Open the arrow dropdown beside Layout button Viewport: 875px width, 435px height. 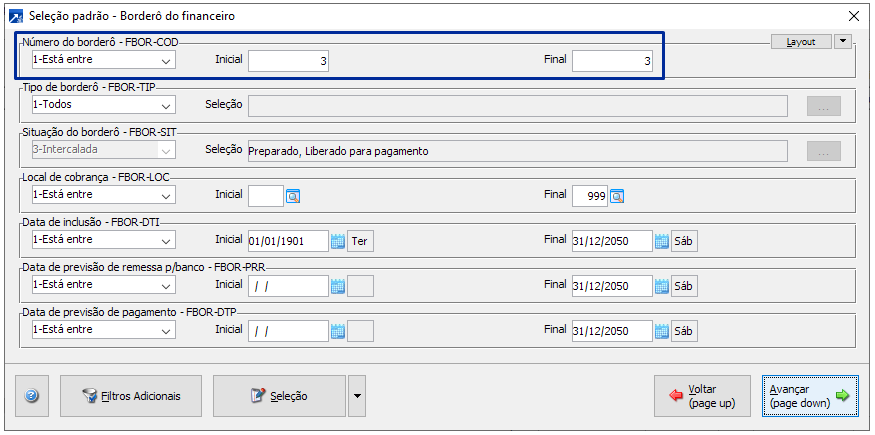[842, 42]
